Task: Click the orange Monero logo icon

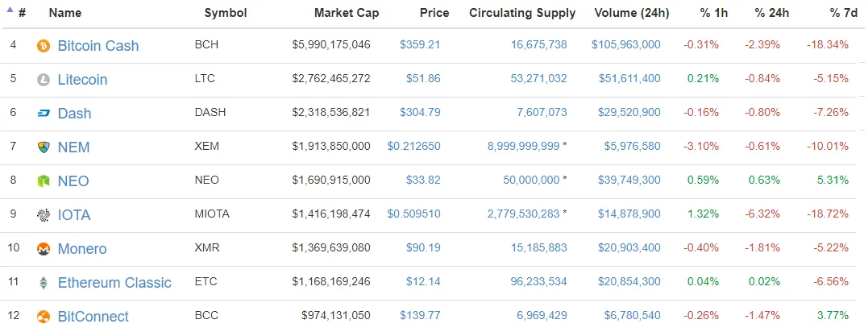Action: (44, 249)
